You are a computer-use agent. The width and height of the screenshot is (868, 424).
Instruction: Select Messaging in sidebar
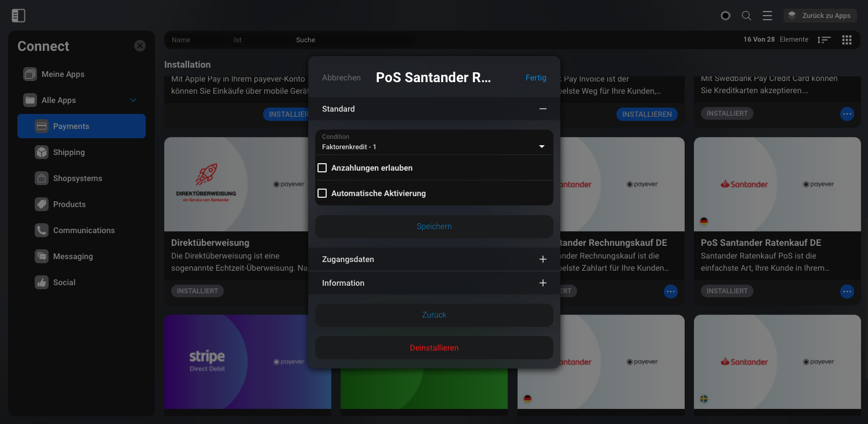point(73,256)
